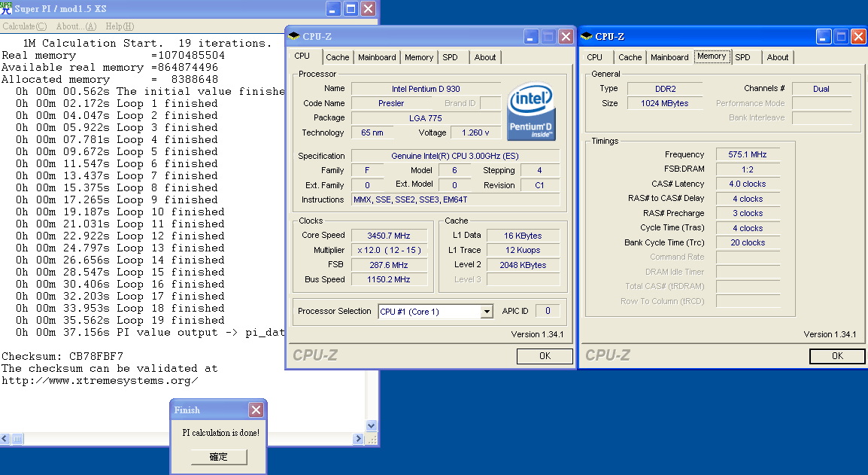Click OK in the CPU-Z memory window
Viewport: 868px width, 475px height.
pyautogui.click(x=837, y=356)
